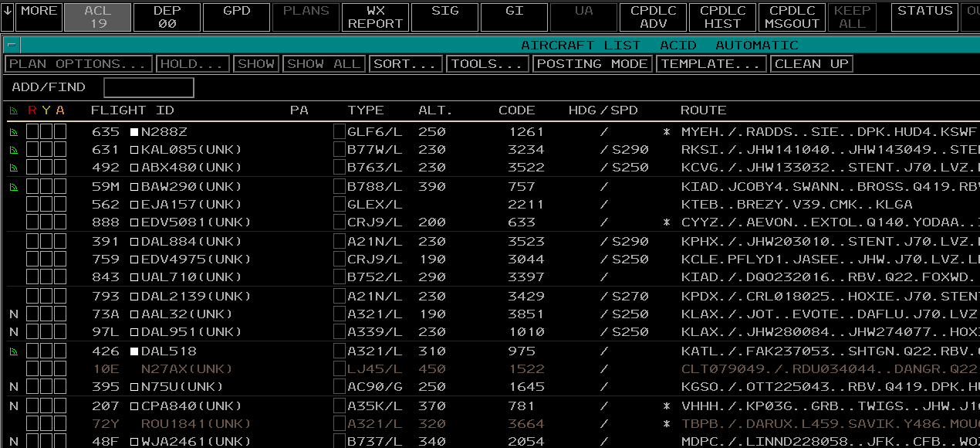Click the asterisk beside the EDV5081 route
Image resolution: width=980 pixels, height=448 pixels.
(x=667, y=223)
